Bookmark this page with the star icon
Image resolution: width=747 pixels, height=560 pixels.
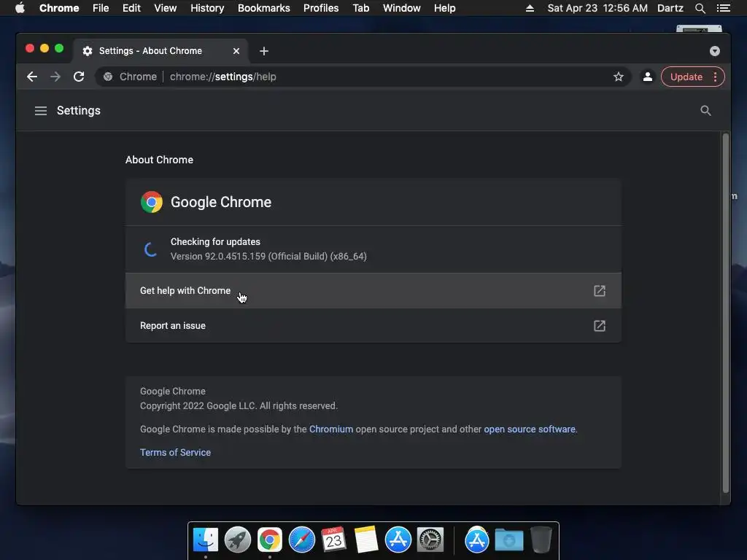(x=619, y=77)
